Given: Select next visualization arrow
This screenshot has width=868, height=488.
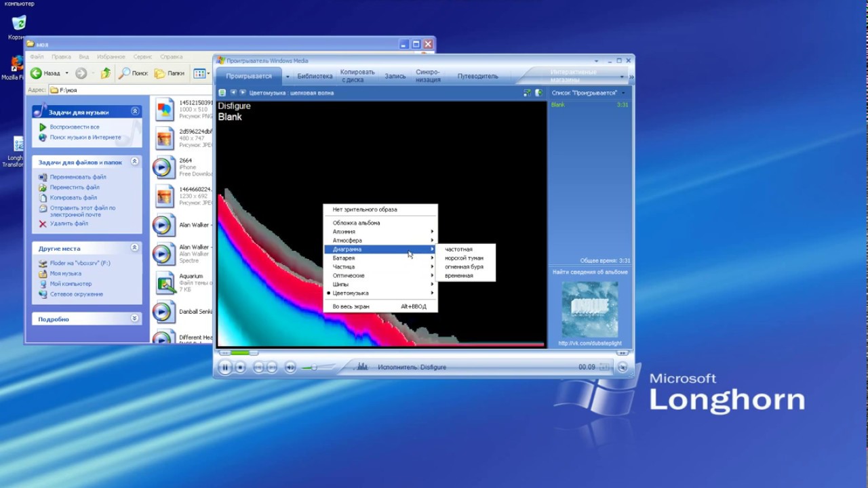Looking at the screenshot, I should 242,93.
